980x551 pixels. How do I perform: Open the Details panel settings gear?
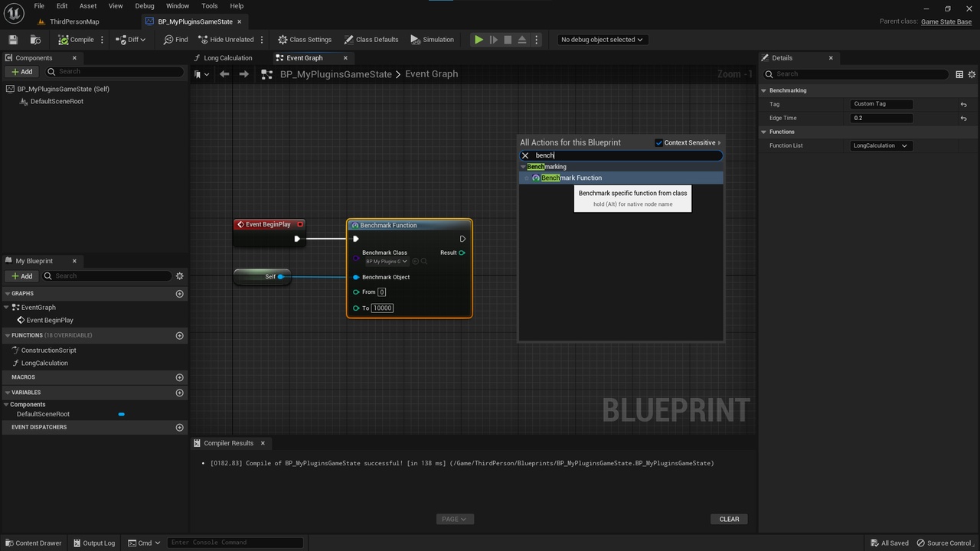pos(972,74)
